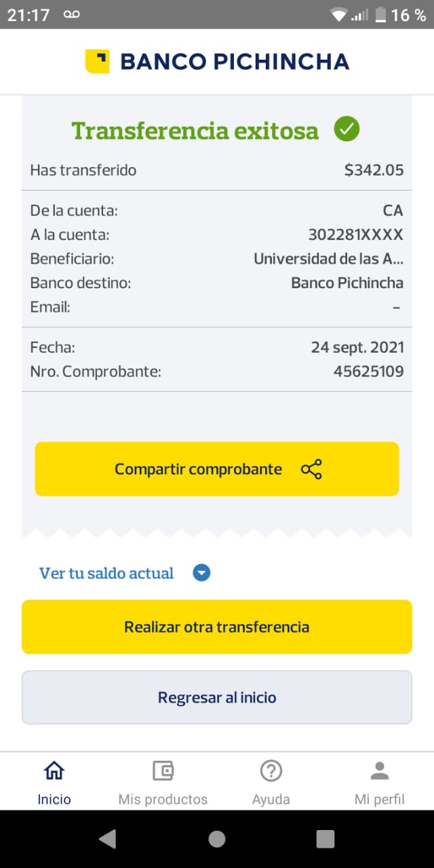Tap the share icon on Compartir comprobante

pyautogui.click(x=311, y=469)
